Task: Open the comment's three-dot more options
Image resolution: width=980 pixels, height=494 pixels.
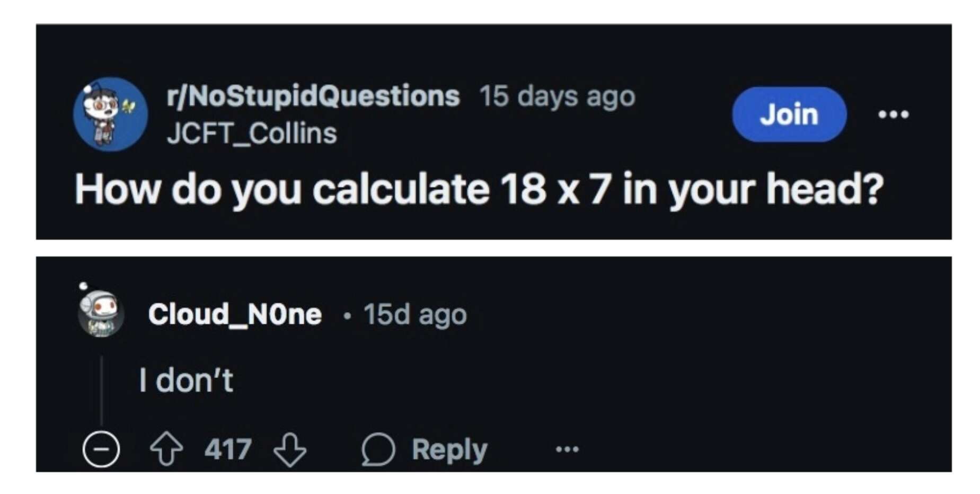Action: 567,449
